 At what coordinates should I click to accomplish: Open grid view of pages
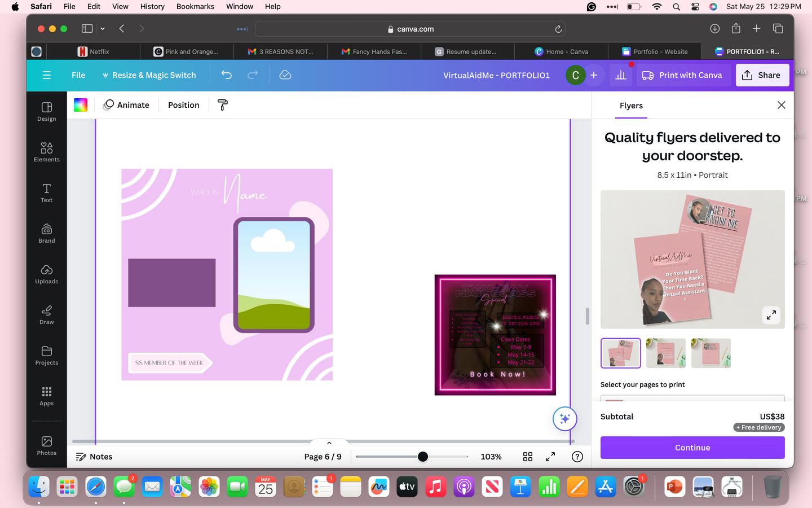[x=528, y=457]
